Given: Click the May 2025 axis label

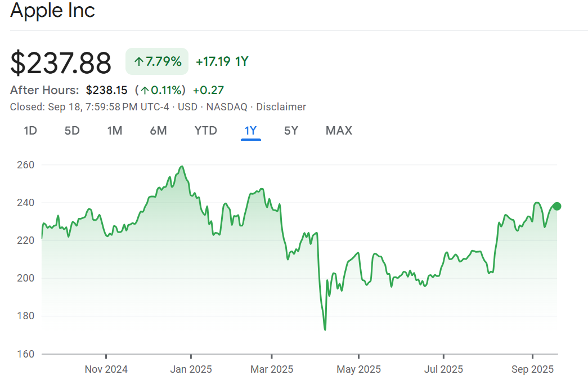Looking at the screenshot, I should click(358, 369).
